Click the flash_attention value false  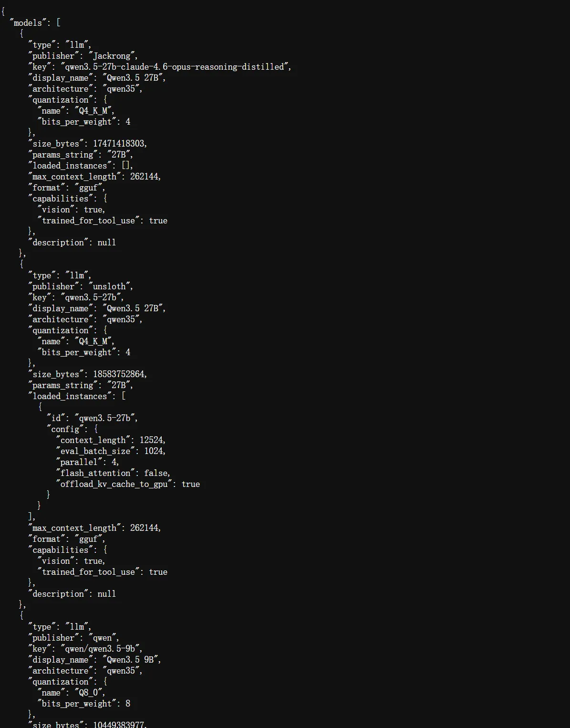click(x=156, y=473)
